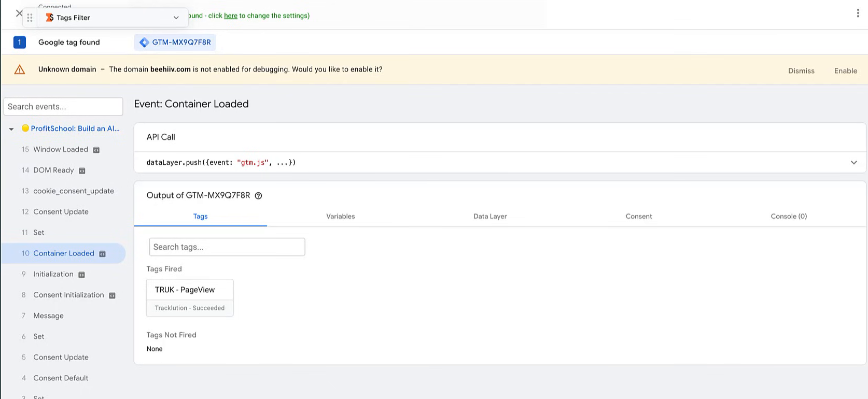The height and width of the screenshot is (399, 868).
Task: Click the yellow status dot beside ProfitSchool
Action: tap(25, 128)
